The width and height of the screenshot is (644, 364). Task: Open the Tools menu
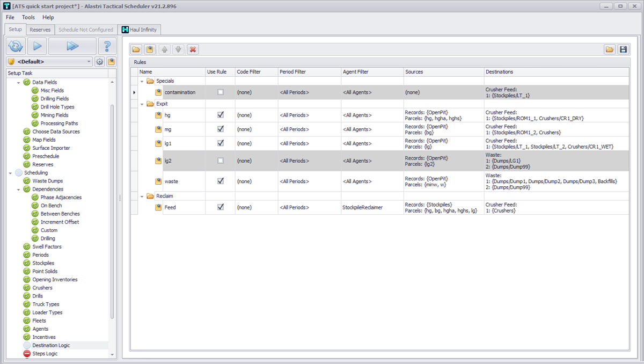(28, 17)
